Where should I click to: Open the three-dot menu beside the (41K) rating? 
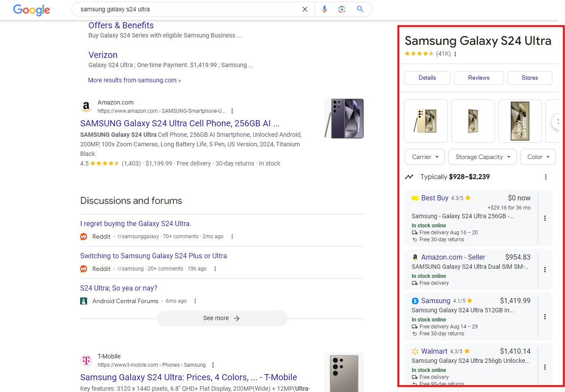455,54
